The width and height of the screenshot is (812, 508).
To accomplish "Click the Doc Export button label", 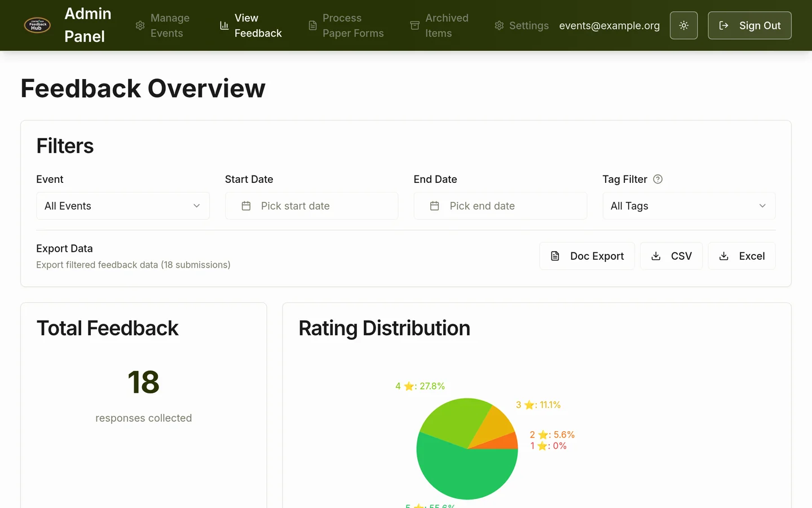I will point(597,256).
